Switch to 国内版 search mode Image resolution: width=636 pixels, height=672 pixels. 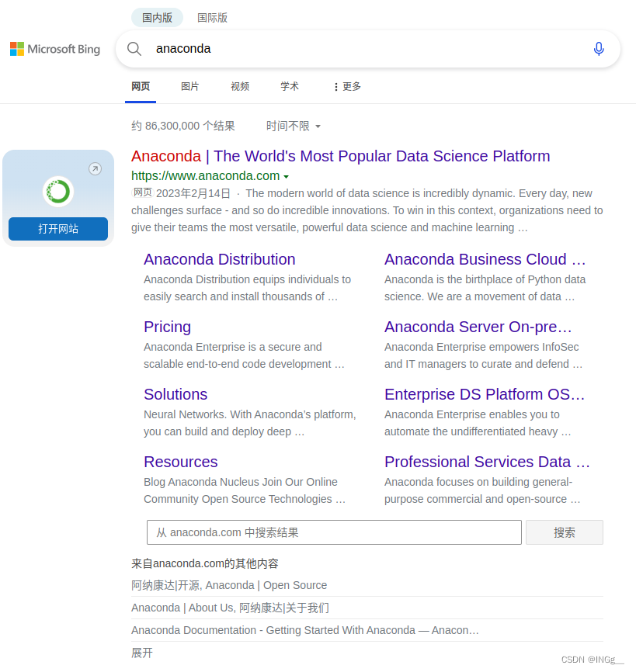click(x=157, y=17)
